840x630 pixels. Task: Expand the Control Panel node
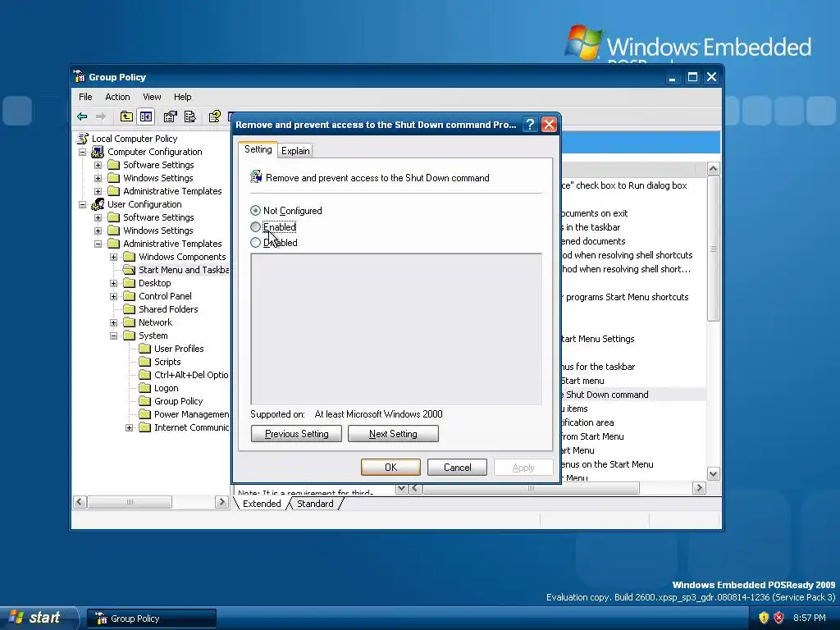click(113, 296)
